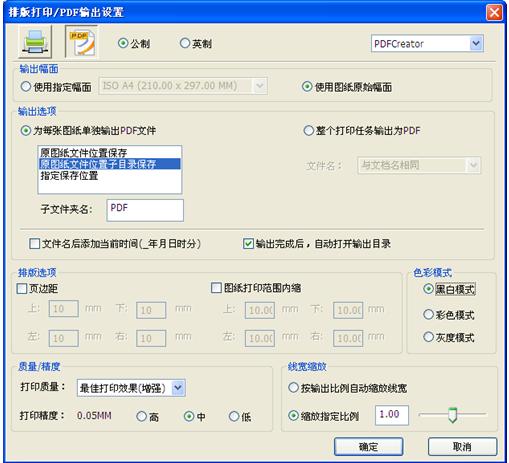Expand the 打印质量 dropdown
Image resolution: width=509 pixels, height=463 pixels.
[178, 388]
